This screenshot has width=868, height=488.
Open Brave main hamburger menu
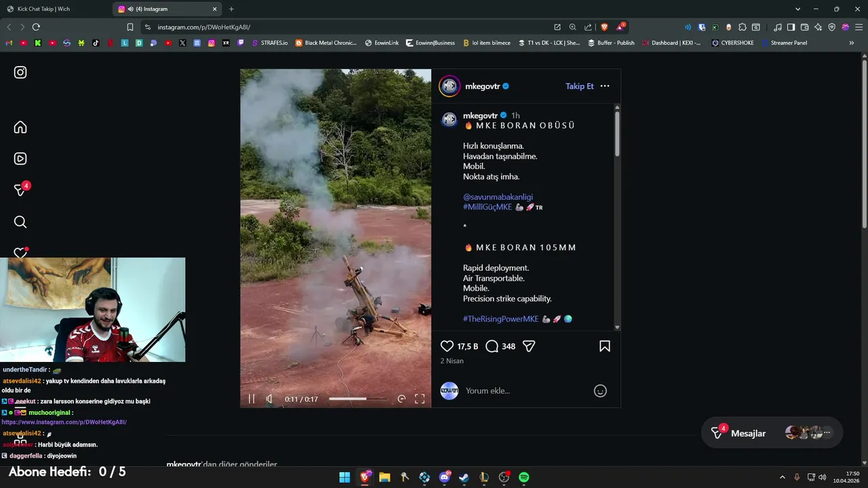pyautogui.click(x=859, y=27)
